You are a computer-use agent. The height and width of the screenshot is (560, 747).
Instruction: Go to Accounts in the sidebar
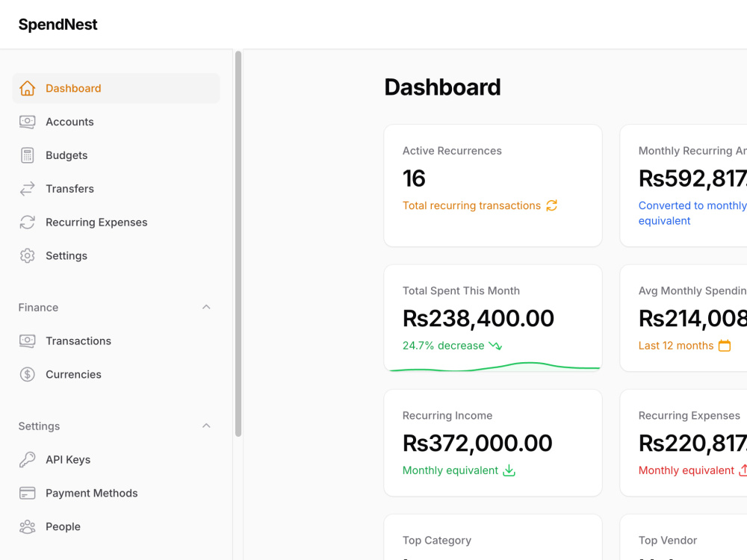click(116, 122)
